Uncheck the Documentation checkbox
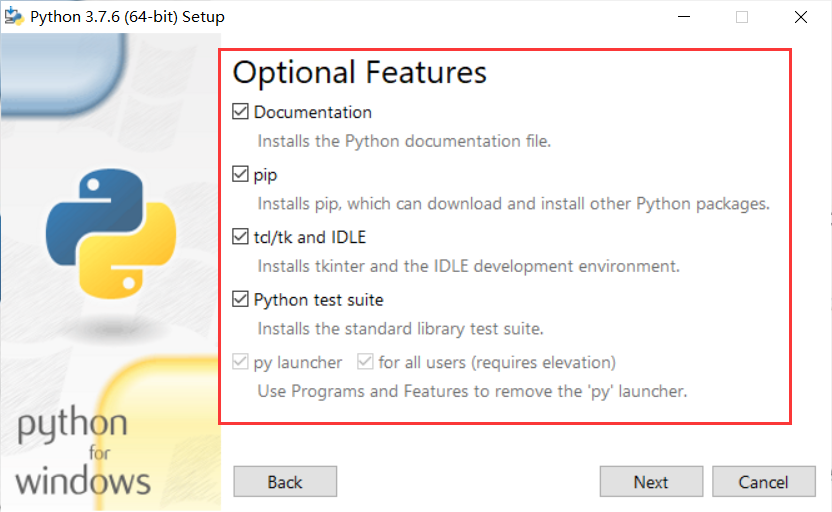 click(x=240, y=112)
